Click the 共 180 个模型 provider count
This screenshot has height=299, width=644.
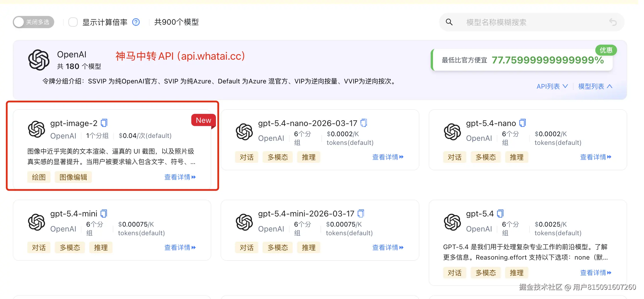79,66
